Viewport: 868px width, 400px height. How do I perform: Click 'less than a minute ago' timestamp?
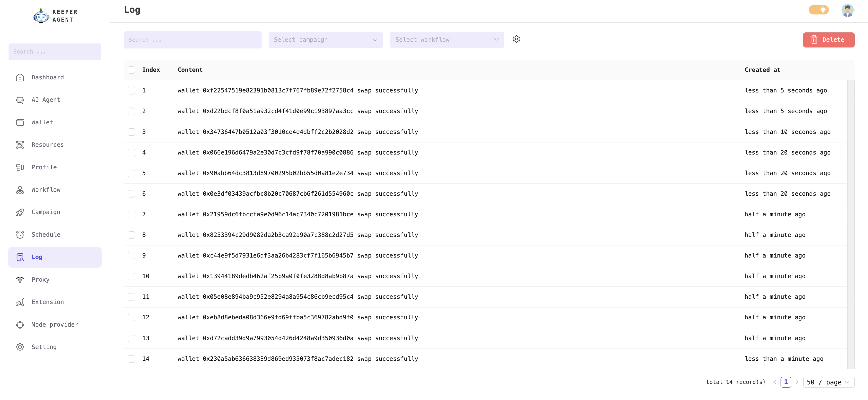click(x=784, y=359)
